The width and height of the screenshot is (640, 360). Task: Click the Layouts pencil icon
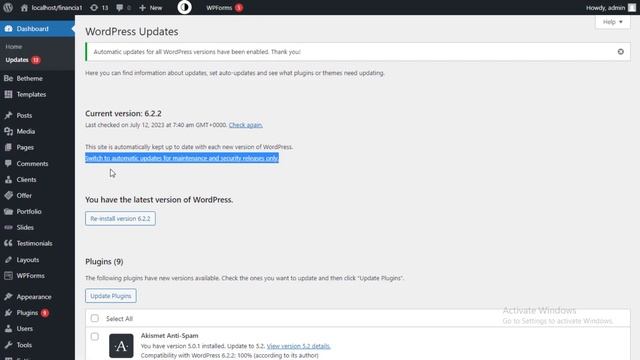(x=9, y=260)
